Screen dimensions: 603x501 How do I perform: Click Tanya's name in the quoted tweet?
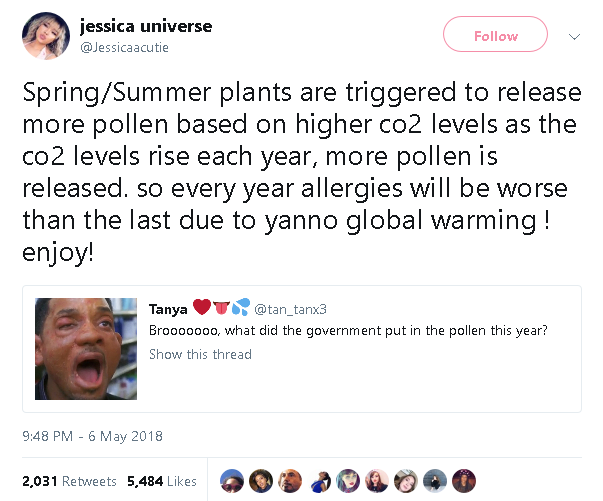[x=168, y=309]
